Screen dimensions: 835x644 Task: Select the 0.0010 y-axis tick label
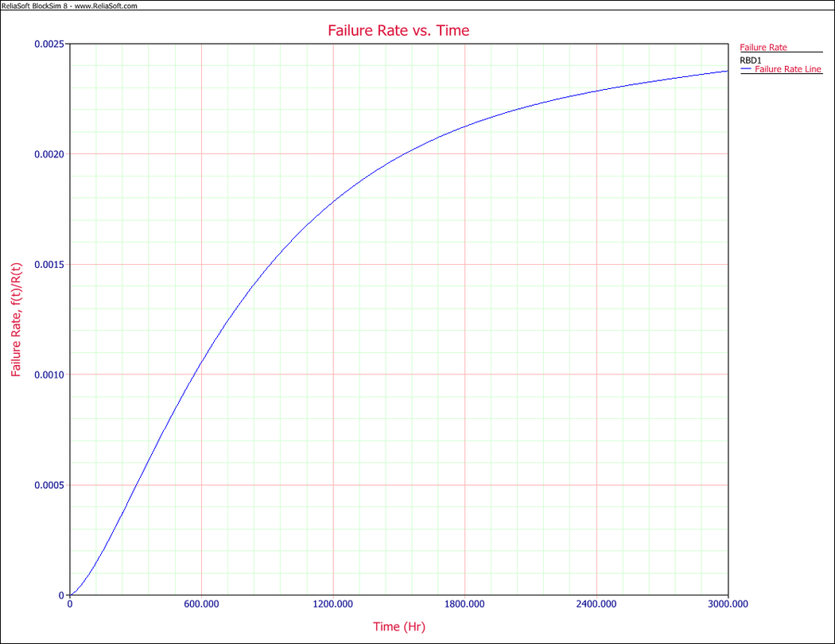click(48, 374)
